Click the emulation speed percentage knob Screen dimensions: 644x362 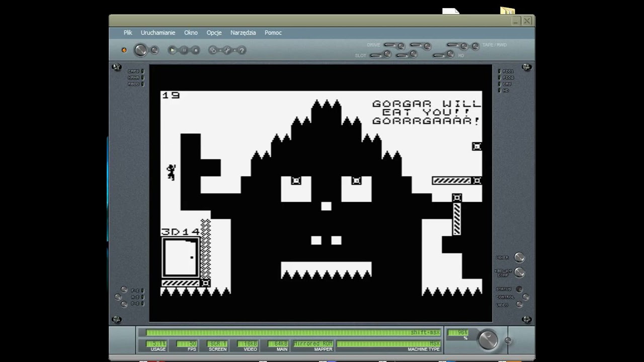coord(488,340)
